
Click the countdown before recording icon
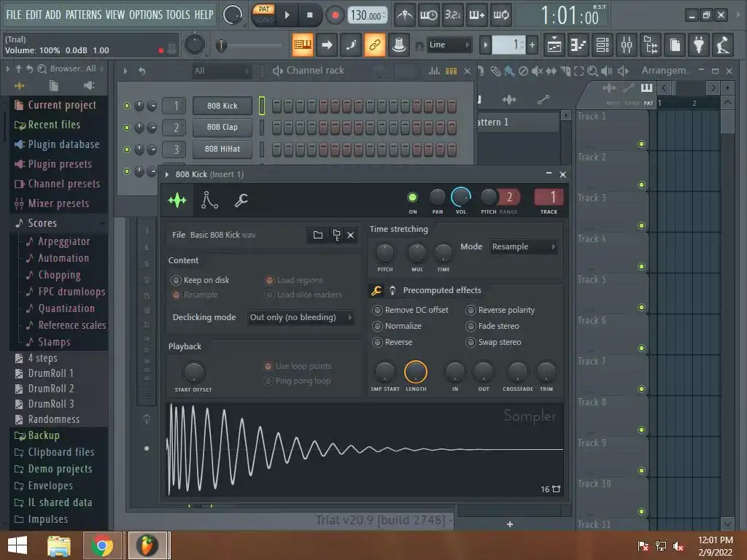click(x=452, y=15)
